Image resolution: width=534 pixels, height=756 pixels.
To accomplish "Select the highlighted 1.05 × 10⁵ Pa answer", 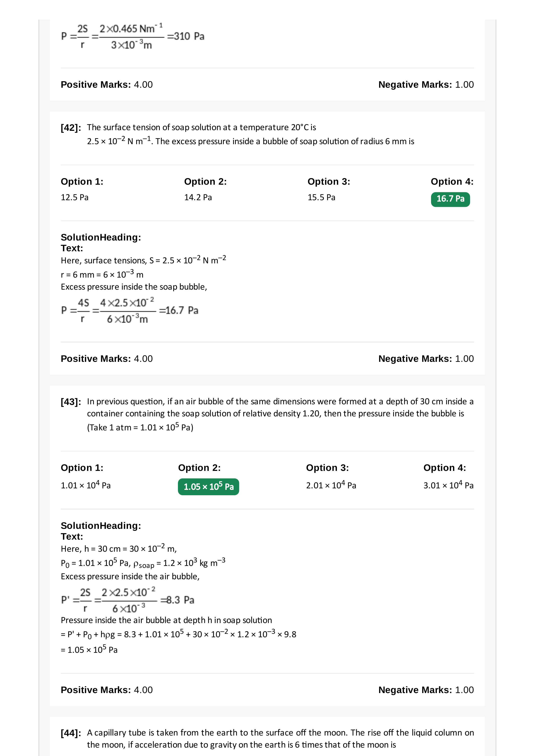I will pyautogui.click(x=209, y=487).
